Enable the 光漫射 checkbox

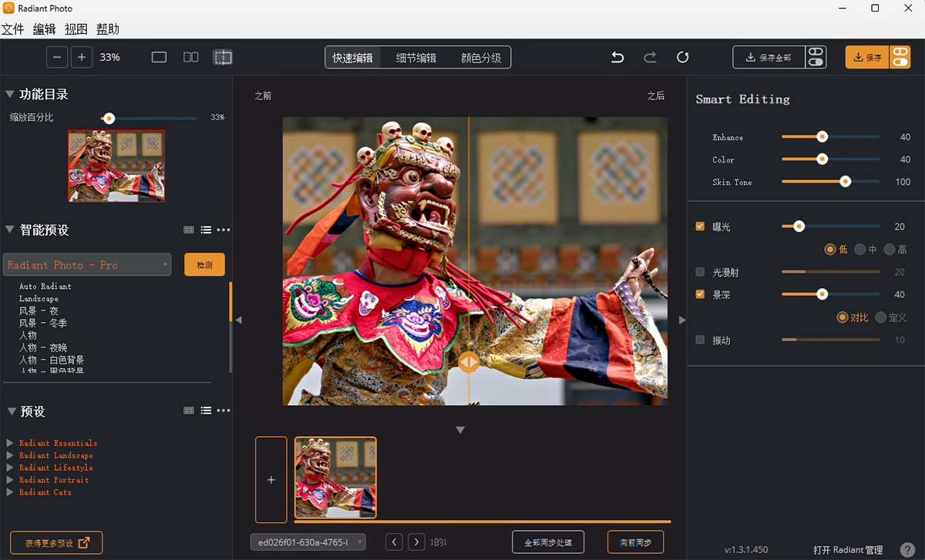point(700,272)
